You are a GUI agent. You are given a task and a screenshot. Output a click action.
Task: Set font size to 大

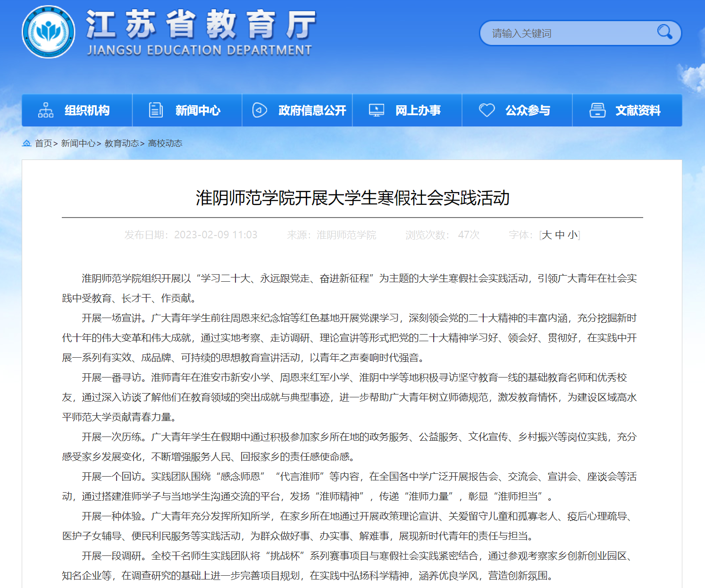[546, 235]
